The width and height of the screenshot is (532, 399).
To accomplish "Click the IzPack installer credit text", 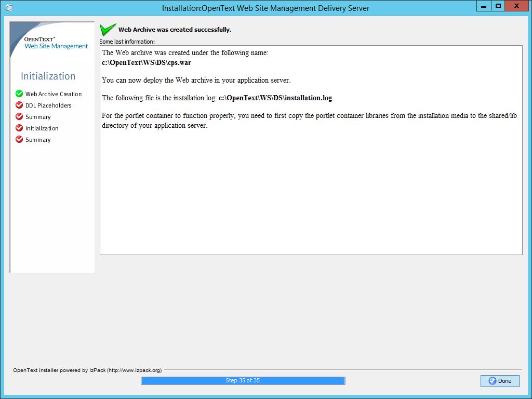I will pos(87,370).
